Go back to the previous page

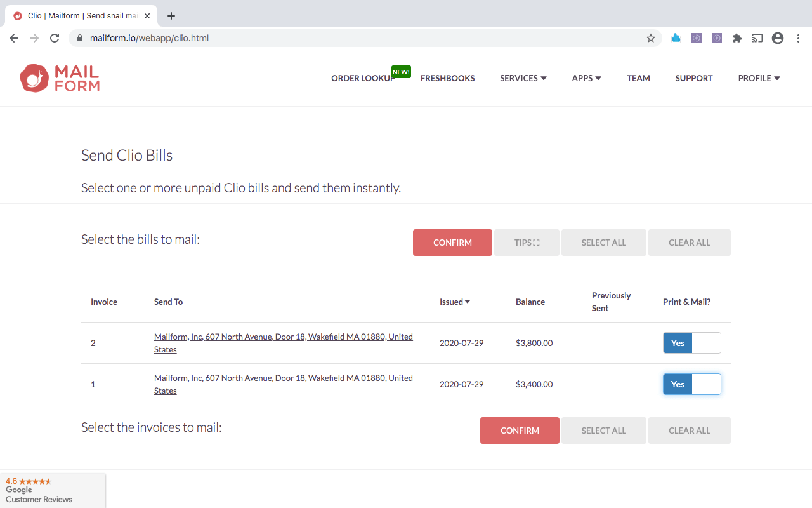14,38
